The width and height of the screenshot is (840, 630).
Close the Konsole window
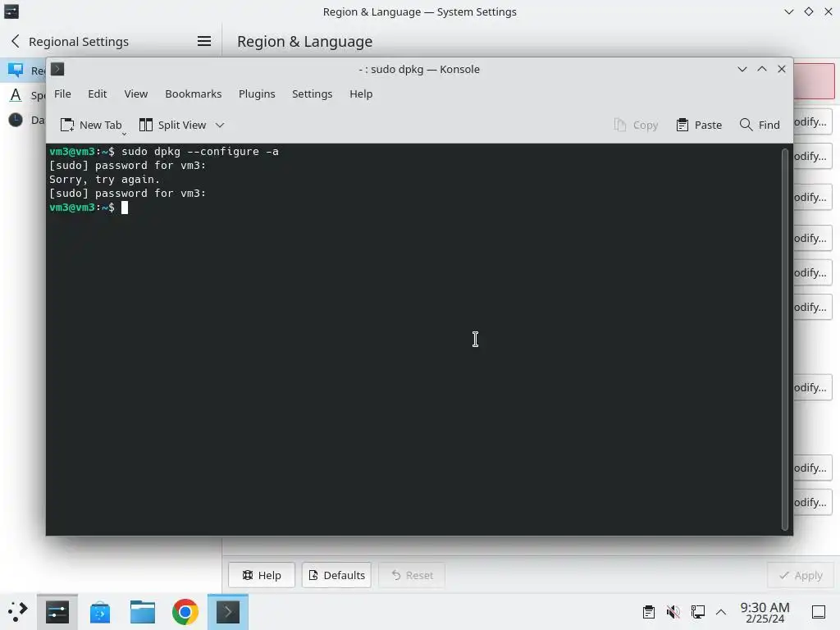782,69
